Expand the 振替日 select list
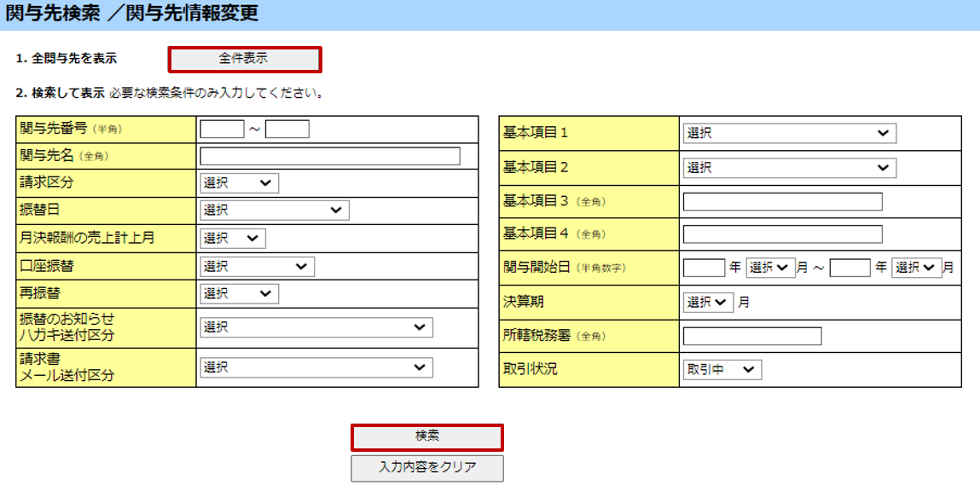 click(x=274, y=211)
